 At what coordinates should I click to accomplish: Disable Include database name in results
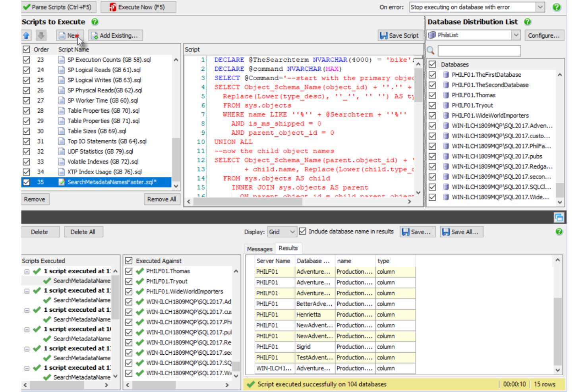pyautogui.click(x=303, y=231)
